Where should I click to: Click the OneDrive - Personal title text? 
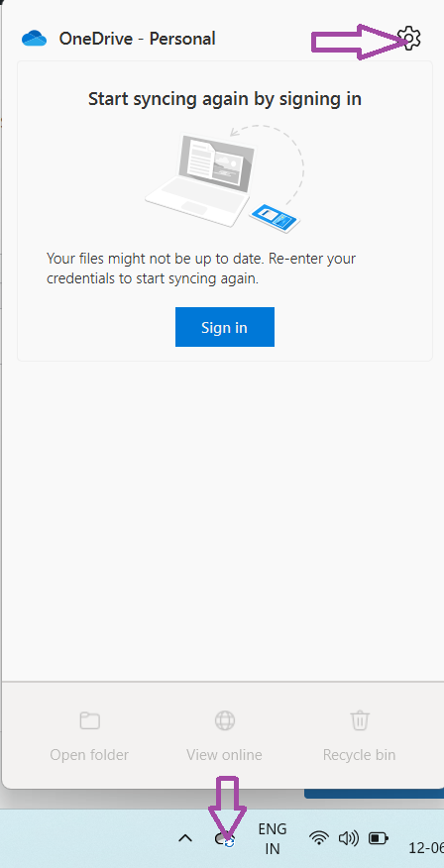[138, 39]
